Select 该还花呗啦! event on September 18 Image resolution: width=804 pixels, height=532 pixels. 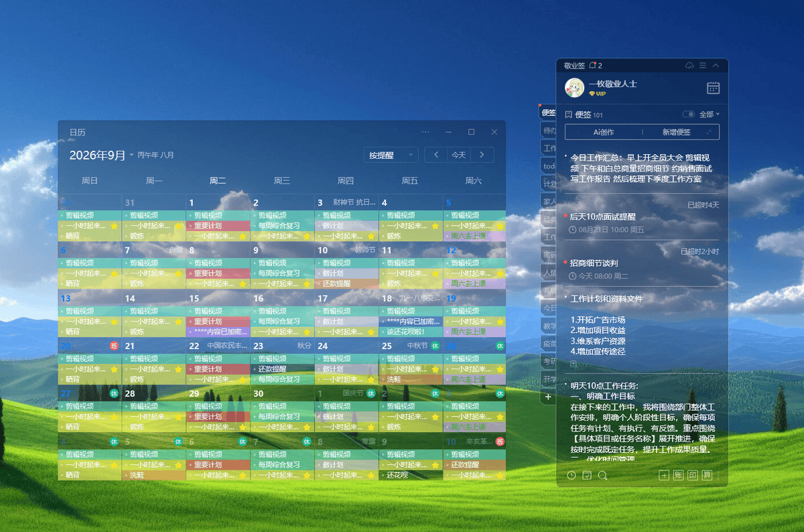411,332
